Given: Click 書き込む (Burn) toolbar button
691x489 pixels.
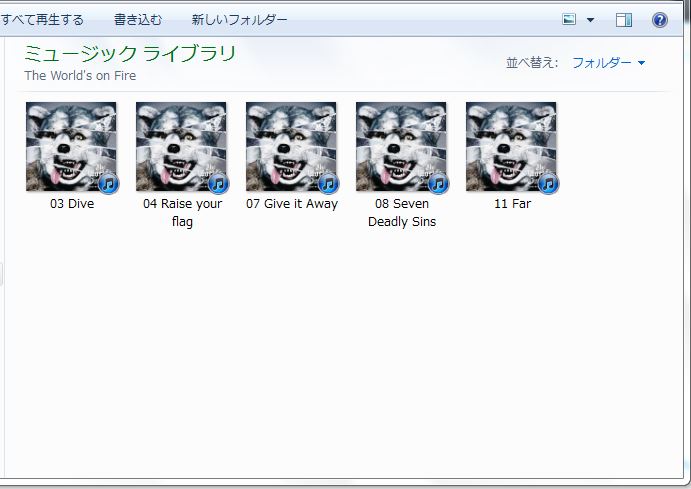Looking at the screenshot, I should 138,20.
